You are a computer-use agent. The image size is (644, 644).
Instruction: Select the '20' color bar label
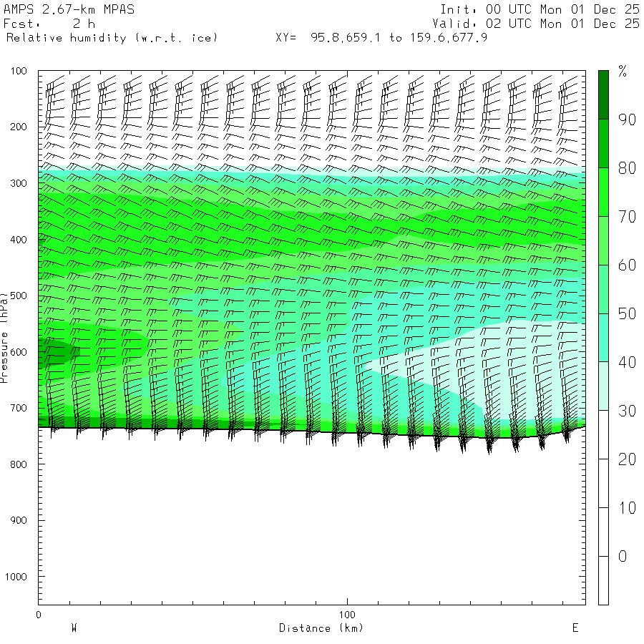tap(627, 459)
